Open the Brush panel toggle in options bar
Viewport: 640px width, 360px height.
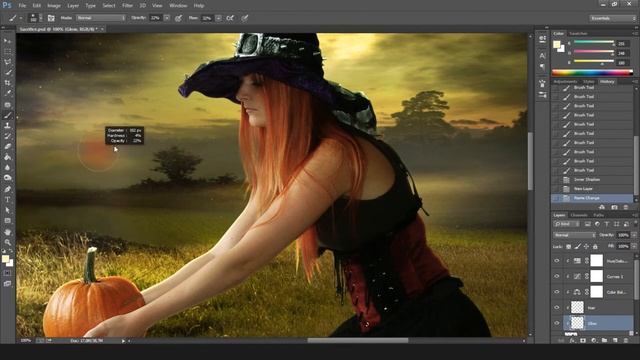[51, 18]
